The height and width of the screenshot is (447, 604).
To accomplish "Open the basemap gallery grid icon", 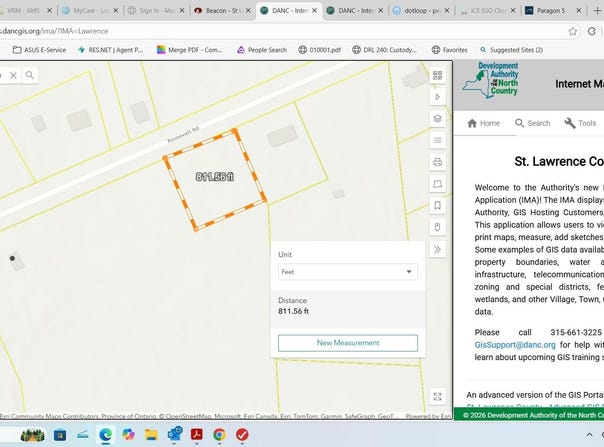I will [x=437, y=75].
